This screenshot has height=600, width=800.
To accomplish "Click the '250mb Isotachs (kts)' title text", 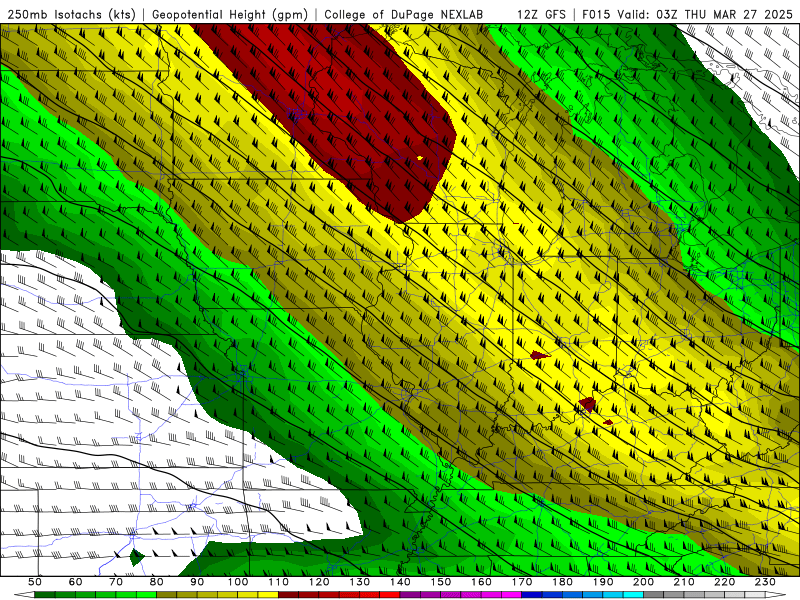I will [71, 14].
